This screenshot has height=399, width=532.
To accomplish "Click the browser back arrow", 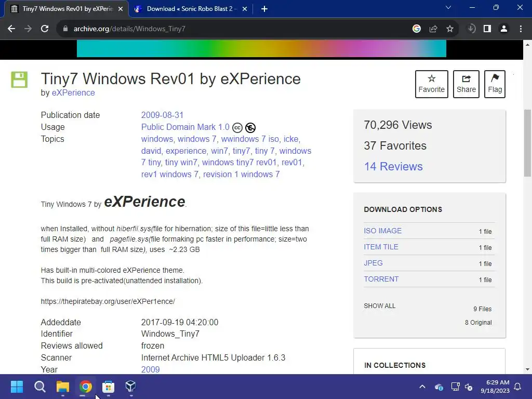I will click(11, 29).
